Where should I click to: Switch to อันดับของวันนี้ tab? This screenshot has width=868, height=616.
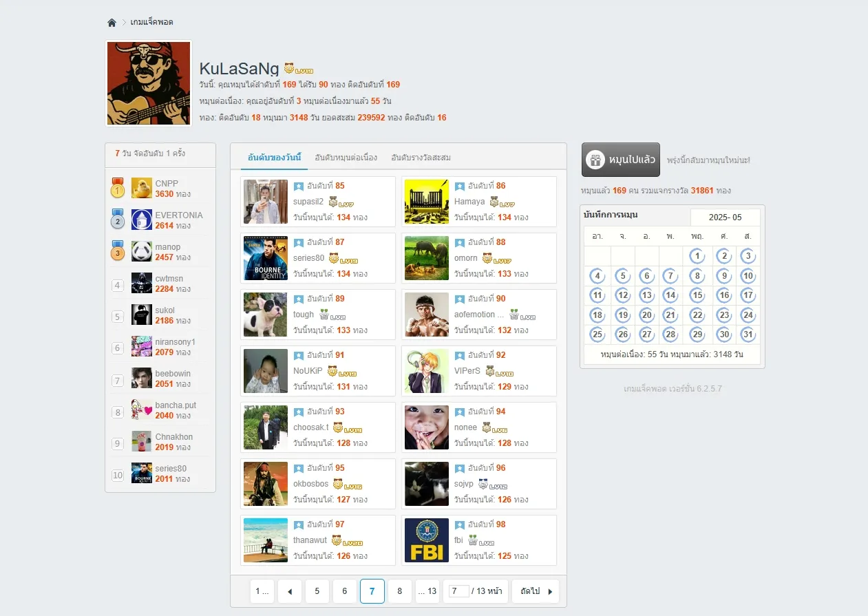tap(275, 158)
